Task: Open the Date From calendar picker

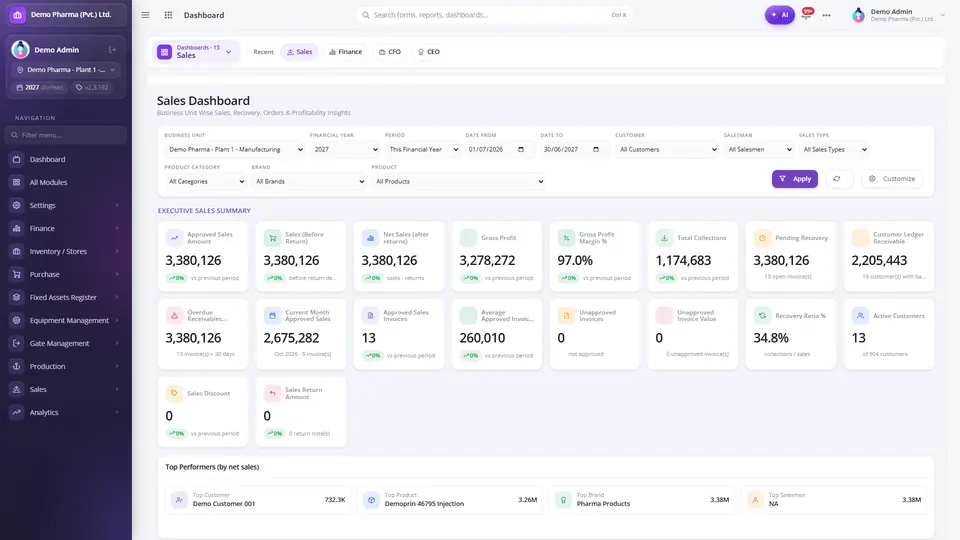Action: [x=521, y=149]
